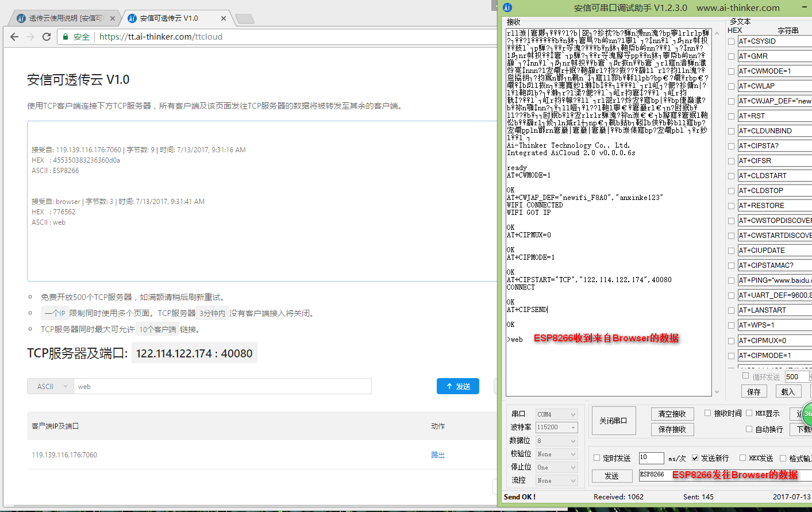The height and width of the screenshot is (512, 812).
Task: Open the ASCII format dropdown
Action: tap(51, 387)
